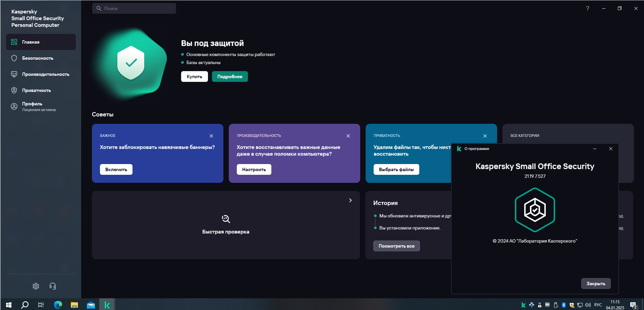This screenshot has width=644, height=310.
Task: Open the Главная section in sidebar
Action: pyautogui.click(x=41, y=42)
